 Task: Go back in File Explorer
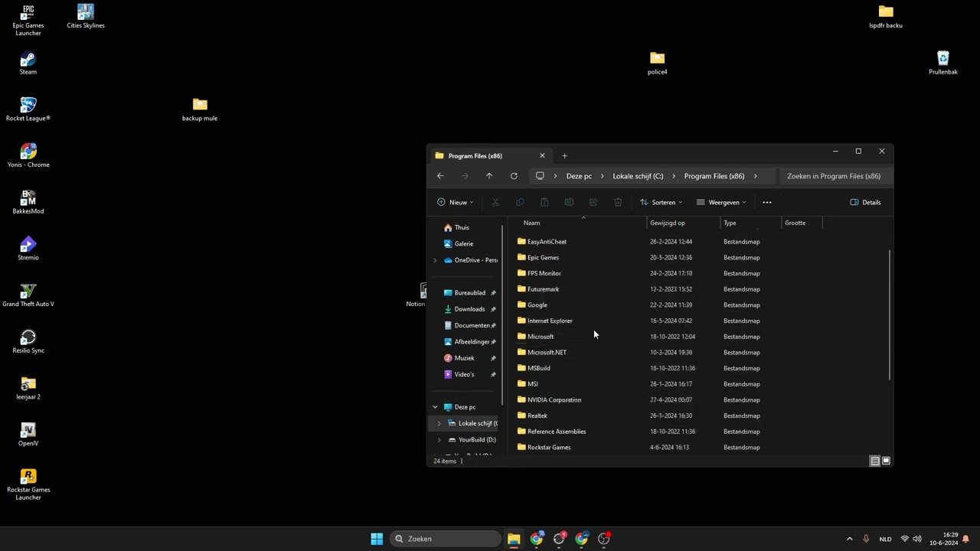coord(440,176)
